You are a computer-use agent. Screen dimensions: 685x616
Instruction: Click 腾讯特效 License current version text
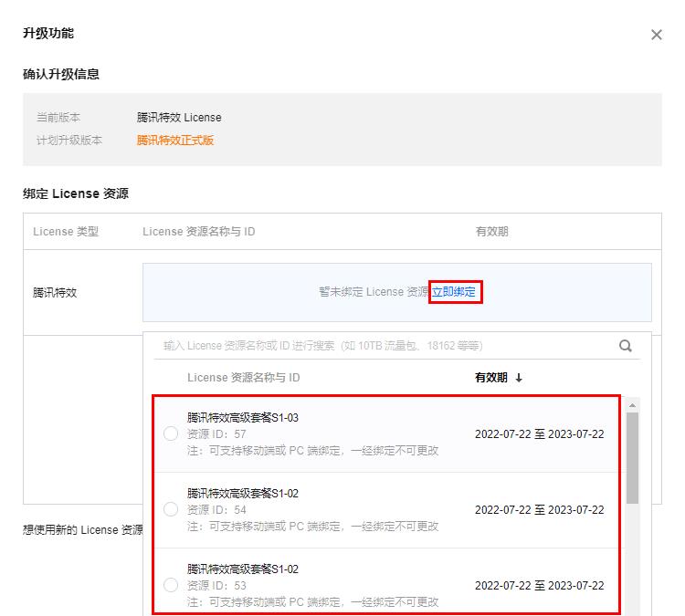179,118
